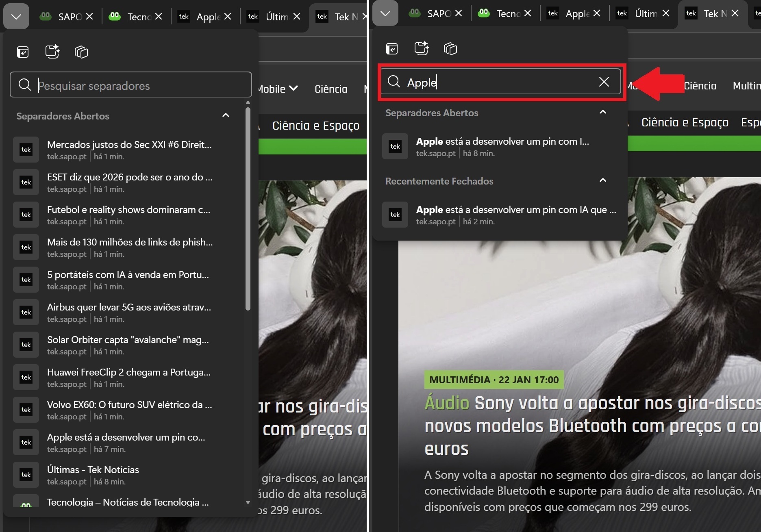Click the tek favicon beside "Mercados justos" entry
The height and width of the screenshot is (532, 761).
[x=26, y=150]
